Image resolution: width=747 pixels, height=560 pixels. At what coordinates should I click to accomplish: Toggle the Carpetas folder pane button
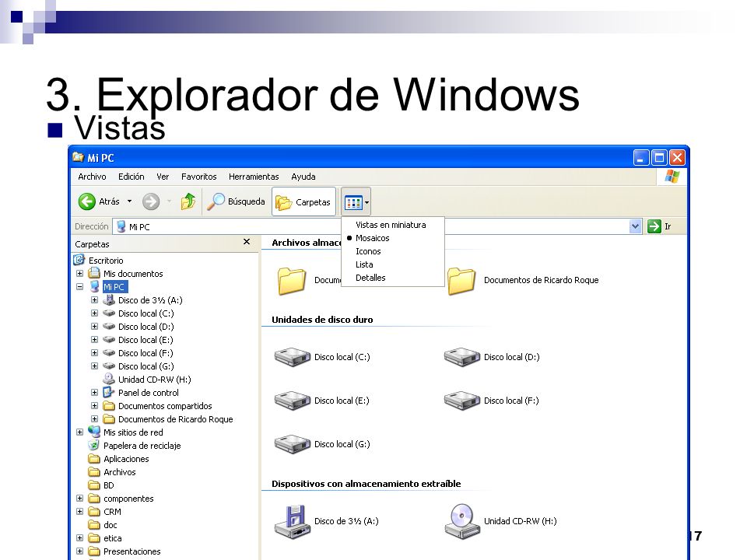303,202
